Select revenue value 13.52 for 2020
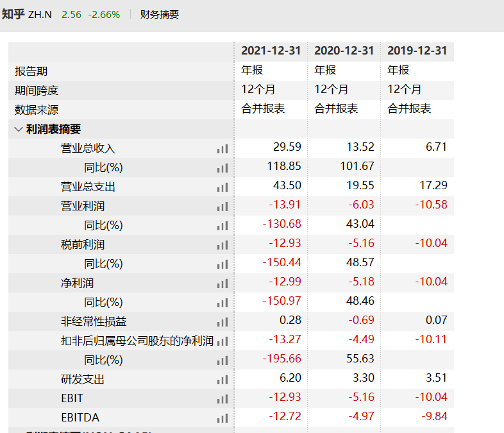This screenshot has width=504, height=433. point(360,147)
